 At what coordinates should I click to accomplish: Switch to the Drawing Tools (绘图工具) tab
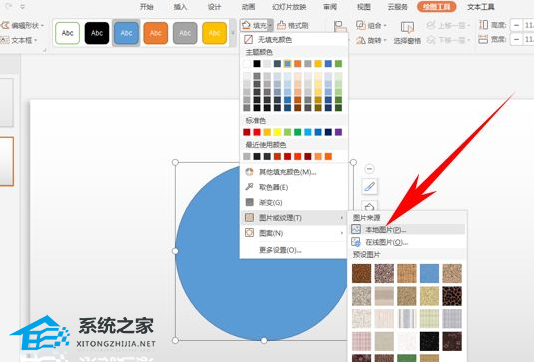tap(436, 6)
